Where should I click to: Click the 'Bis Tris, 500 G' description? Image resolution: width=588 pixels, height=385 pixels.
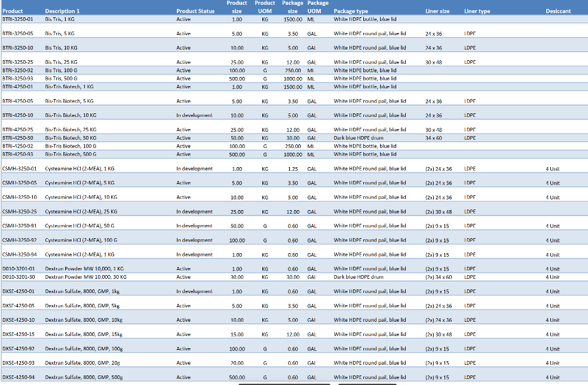pos(62,78)
